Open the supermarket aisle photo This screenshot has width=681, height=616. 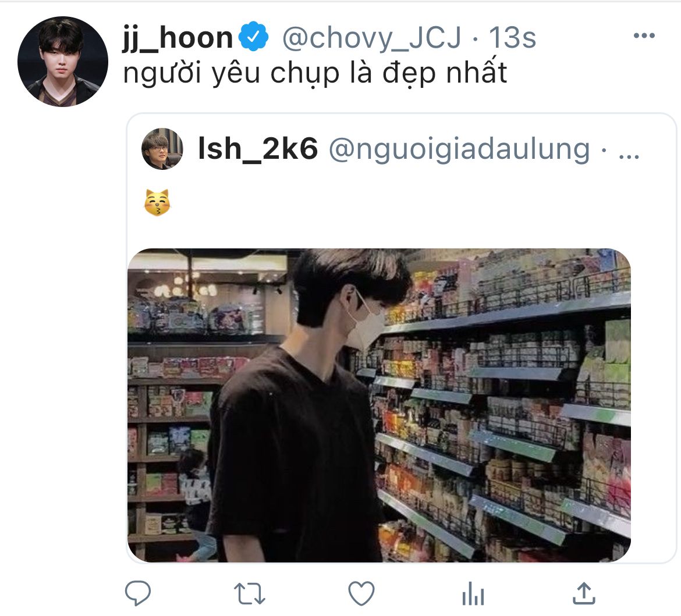point(379,405)
